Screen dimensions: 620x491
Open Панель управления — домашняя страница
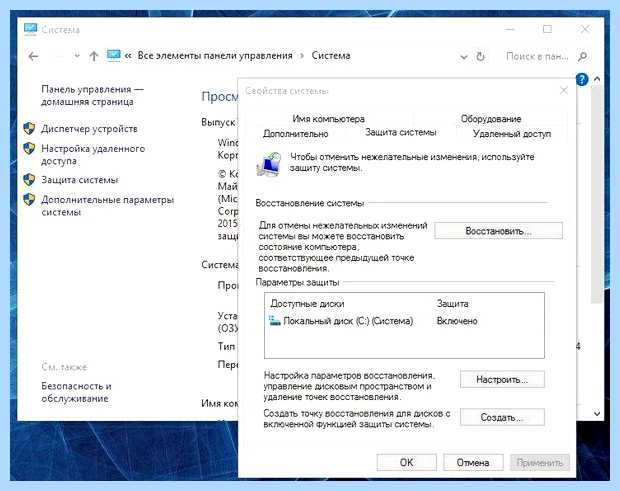(x=92, y=96)
